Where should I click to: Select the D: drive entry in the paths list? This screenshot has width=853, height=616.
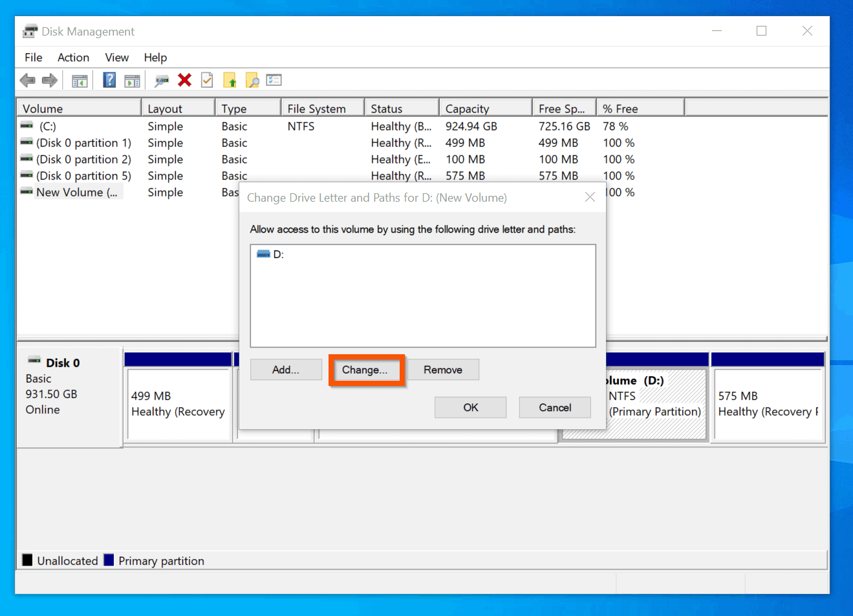pos(274,253)
